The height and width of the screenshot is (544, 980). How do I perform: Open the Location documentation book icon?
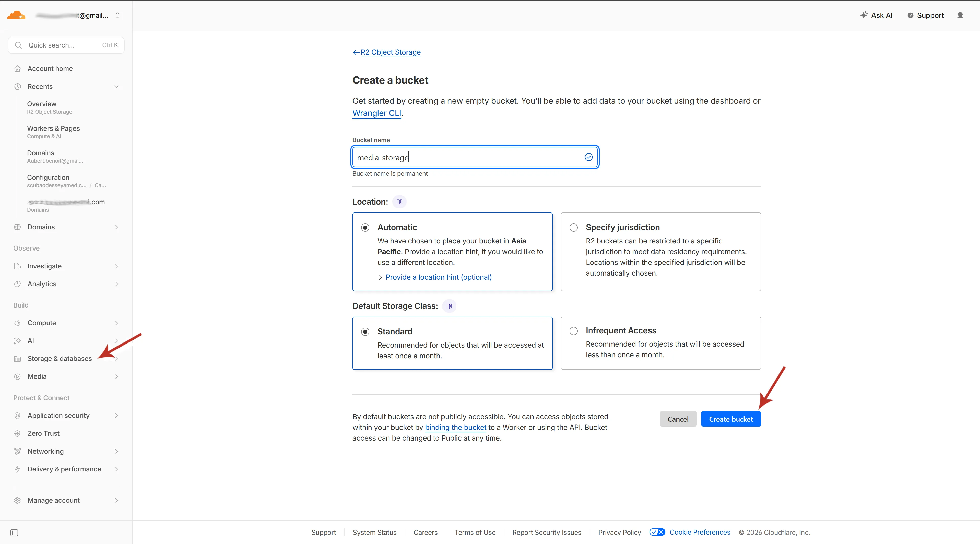(399, 202)
